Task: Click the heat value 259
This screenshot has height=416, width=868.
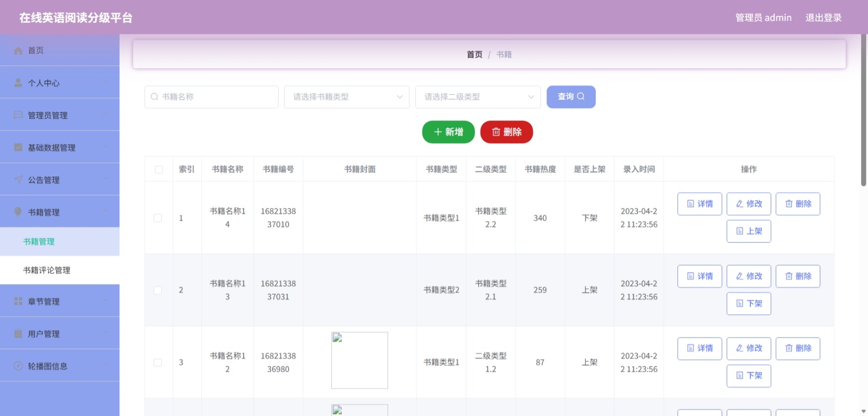Action: tap(540, 290)
